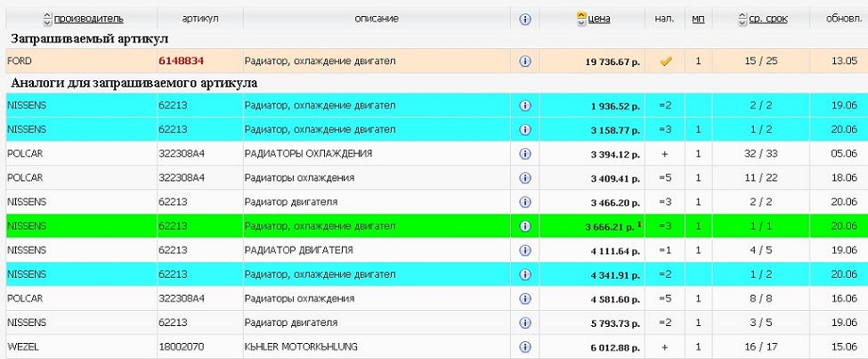Select the price 3 158.77 р.

(x=615, y=130)
